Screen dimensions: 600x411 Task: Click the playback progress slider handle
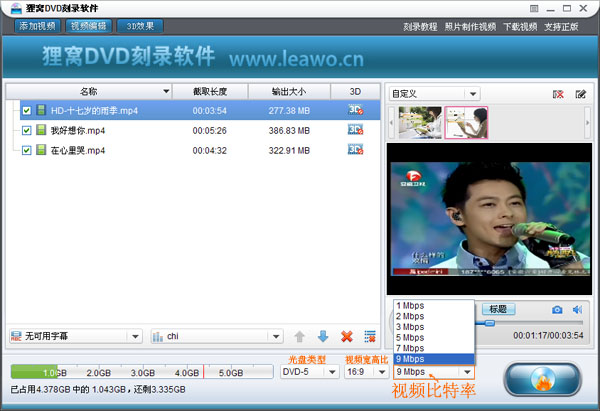click(490, 323)
